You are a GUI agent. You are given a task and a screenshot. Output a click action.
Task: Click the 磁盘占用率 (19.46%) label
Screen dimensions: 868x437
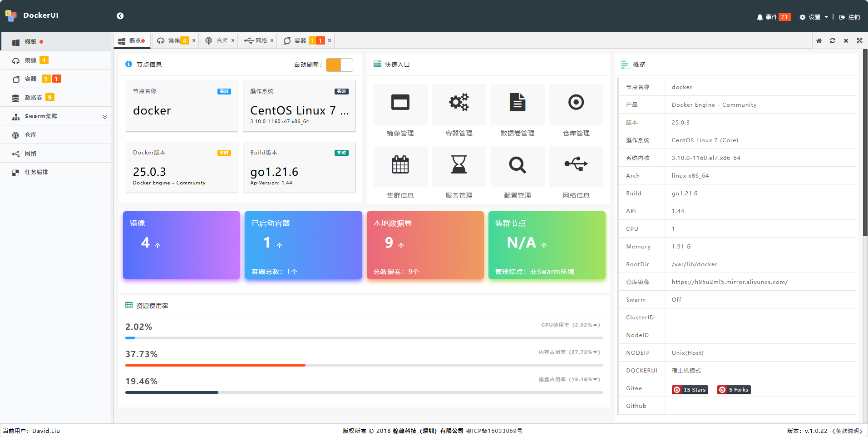pos(569,379)
